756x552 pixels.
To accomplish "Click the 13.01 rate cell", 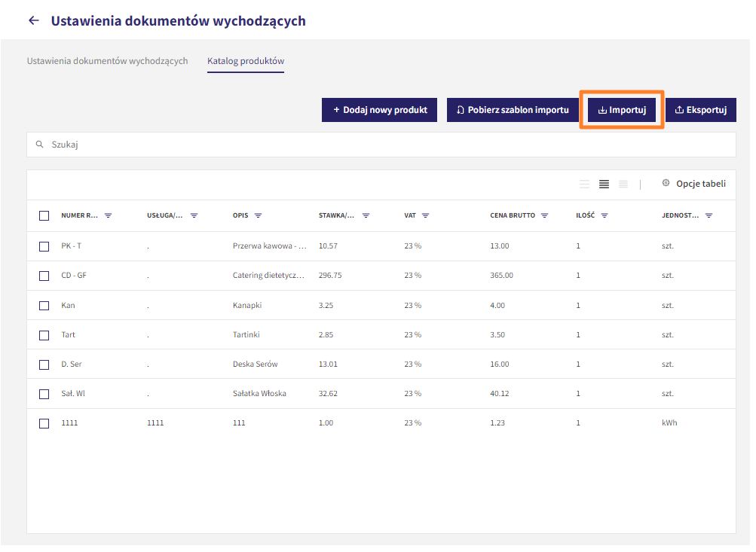I will pyautogui.click(x=328, y=364).
